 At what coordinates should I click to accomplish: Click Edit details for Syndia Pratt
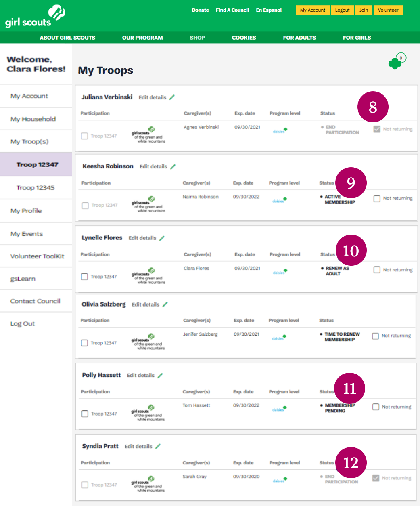(x=138, y=446)
